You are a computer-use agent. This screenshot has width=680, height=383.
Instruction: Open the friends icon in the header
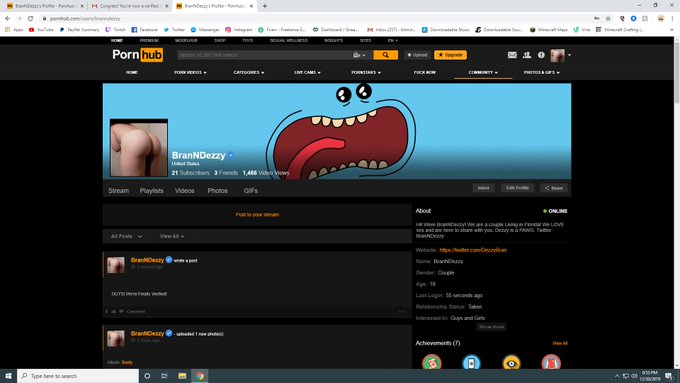pyautogui.click(x=527, y=55)
